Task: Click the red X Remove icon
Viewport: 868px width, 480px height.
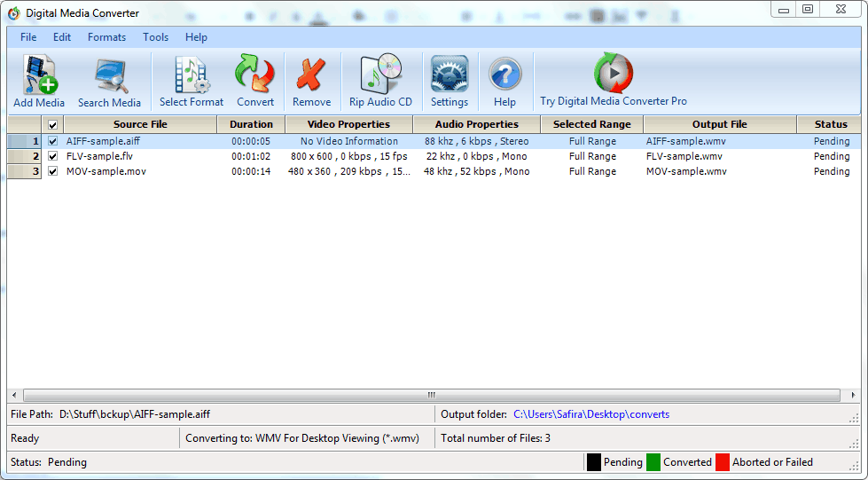Action: (310, 75)
